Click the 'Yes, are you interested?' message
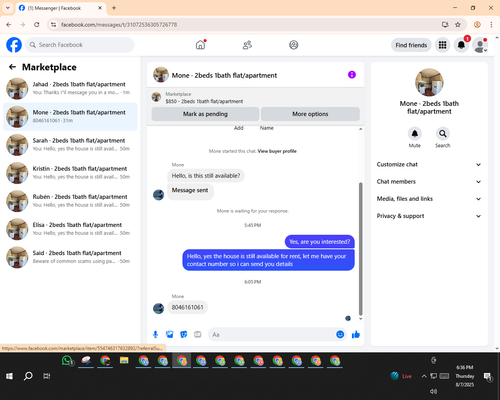This screenshot has height=400, width=500. (x=319, y=242)
